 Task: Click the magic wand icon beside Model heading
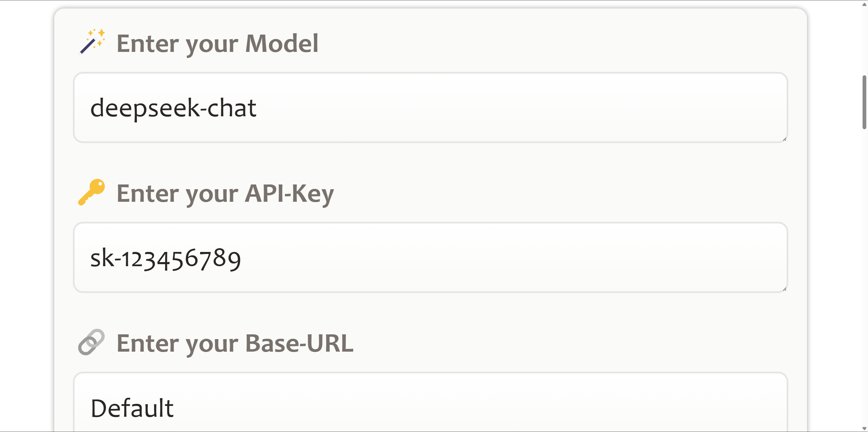(x=92, y=42)
